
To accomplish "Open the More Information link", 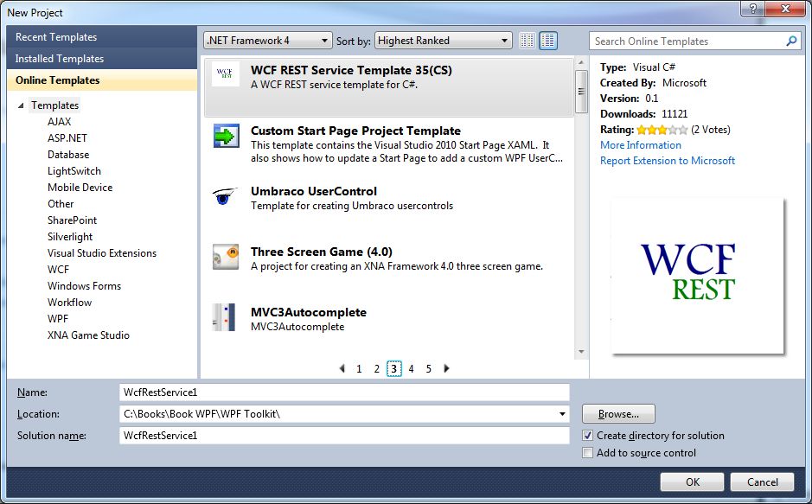I will coord(641,144).
